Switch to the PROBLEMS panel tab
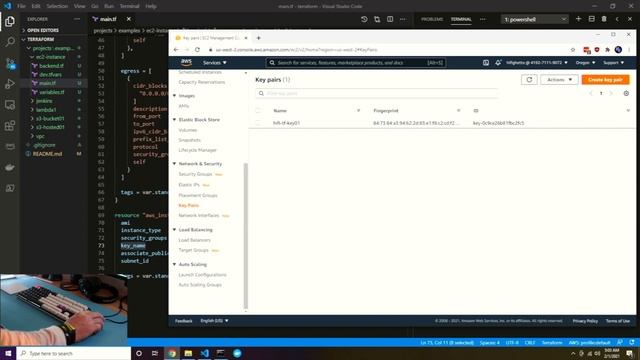The height and width of the screenshot is (360, 640). point(432,19)
